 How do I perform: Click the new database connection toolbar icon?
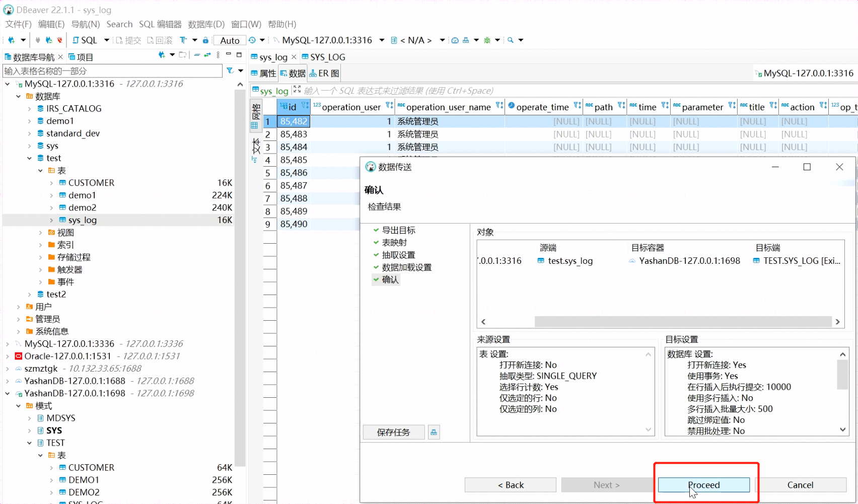11,40
